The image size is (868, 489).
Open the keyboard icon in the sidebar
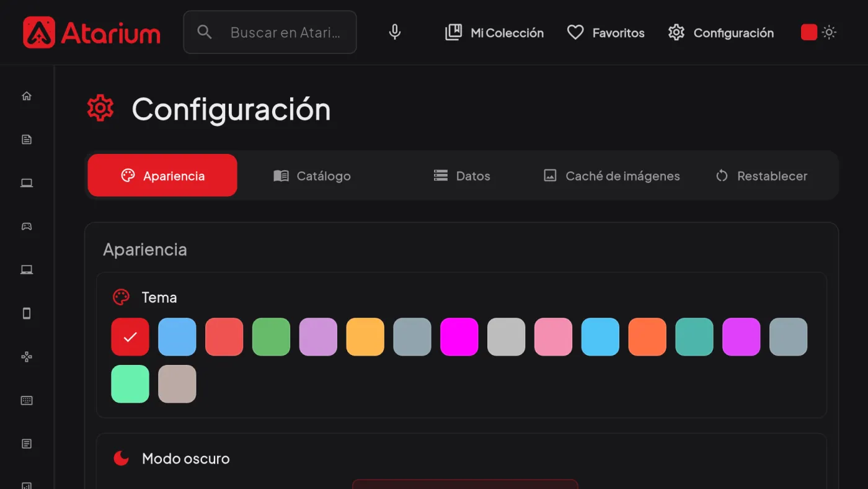[x=27, y=400]
